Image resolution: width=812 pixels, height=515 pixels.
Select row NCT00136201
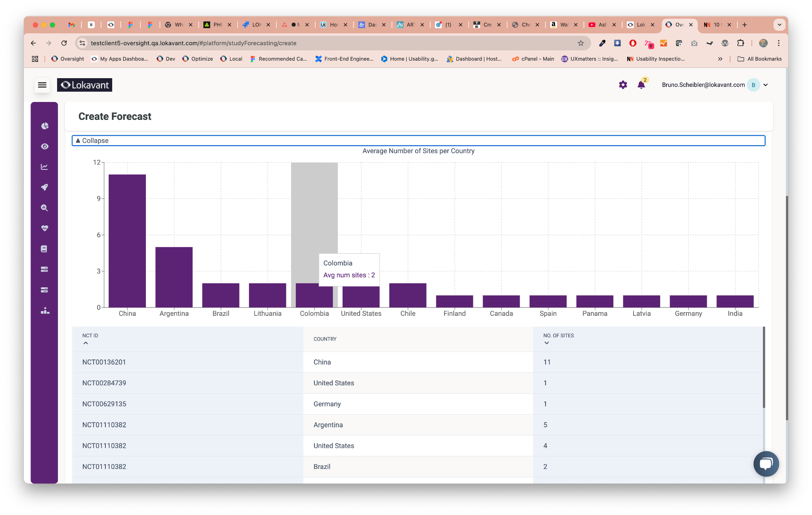point(417,362)
